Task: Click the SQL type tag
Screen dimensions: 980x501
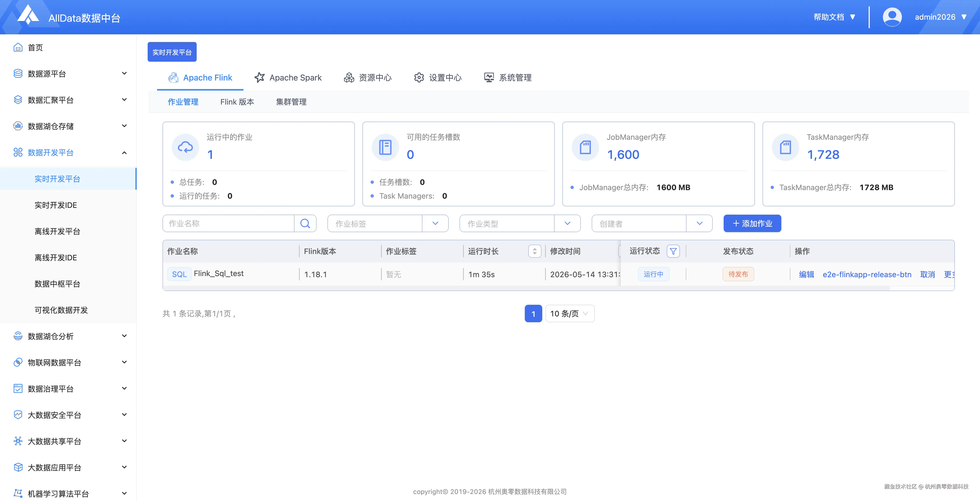Action: coord(179,274)
